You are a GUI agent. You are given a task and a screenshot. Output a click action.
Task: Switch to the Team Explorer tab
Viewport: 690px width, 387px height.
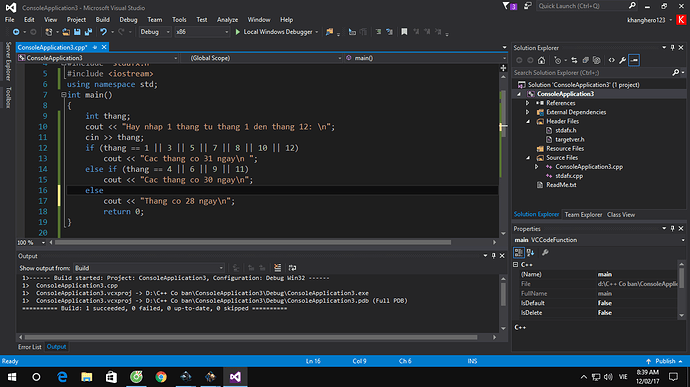point(583,215)
